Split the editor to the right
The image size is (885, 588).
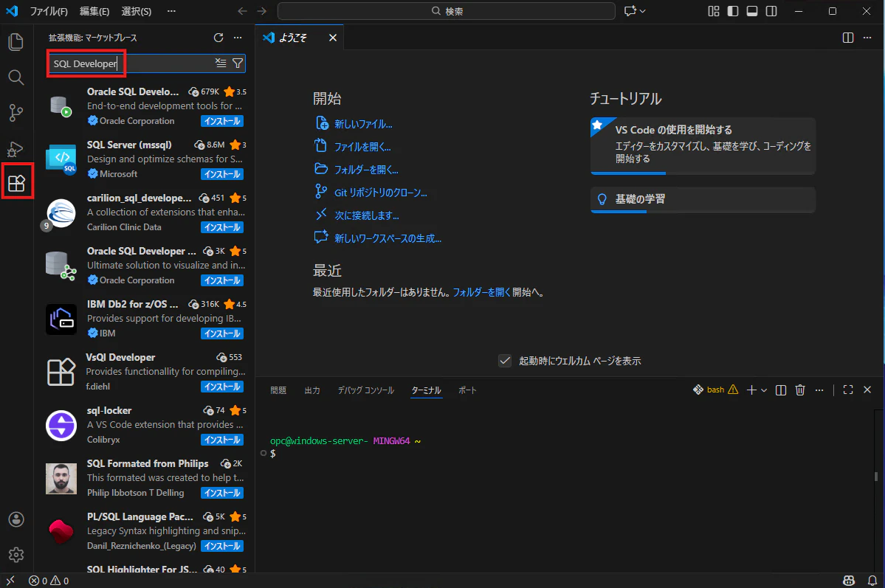[848, 37]
